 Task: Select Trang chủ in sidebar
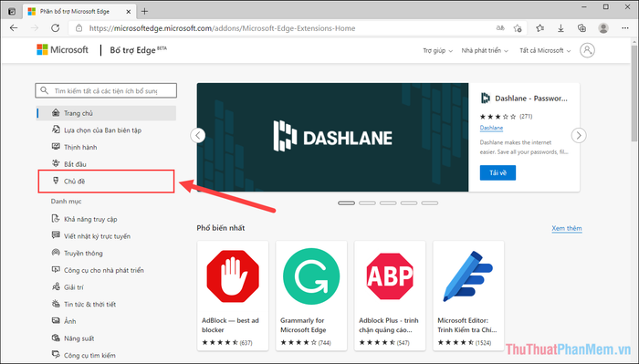point(107,113)
